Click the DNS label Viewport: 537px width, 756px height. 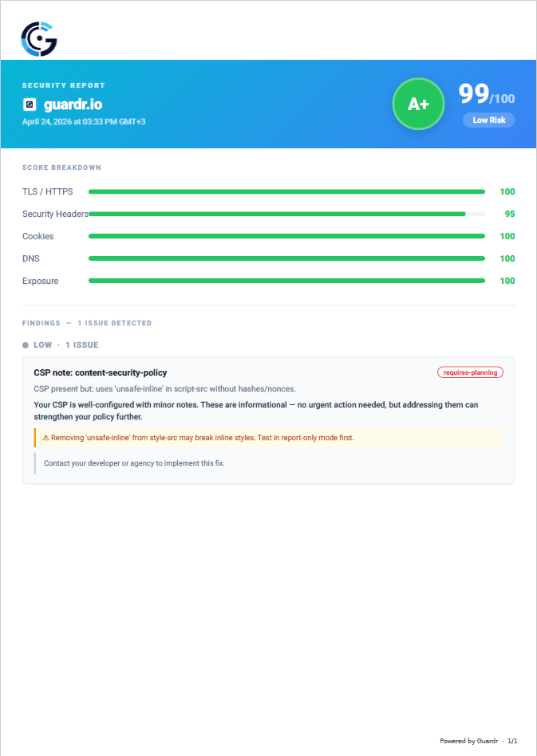pyautogui.click(x=31, y=258)
